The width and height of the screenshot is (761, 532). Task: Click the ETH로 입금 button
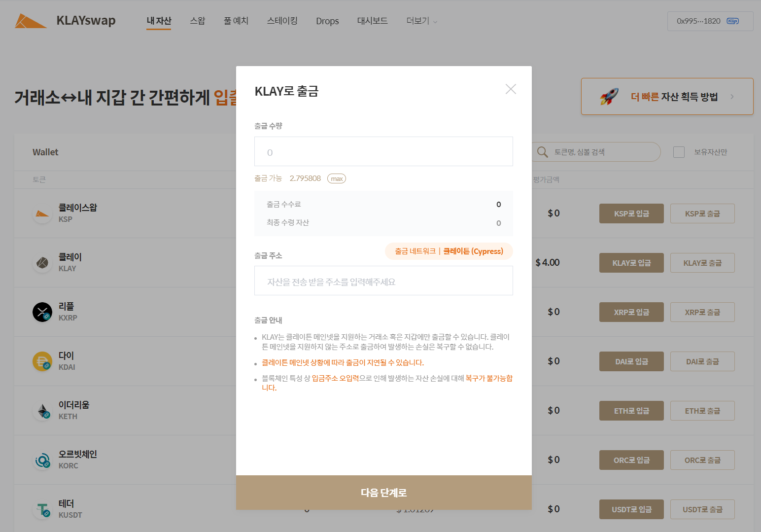click(x=631, y=411)
